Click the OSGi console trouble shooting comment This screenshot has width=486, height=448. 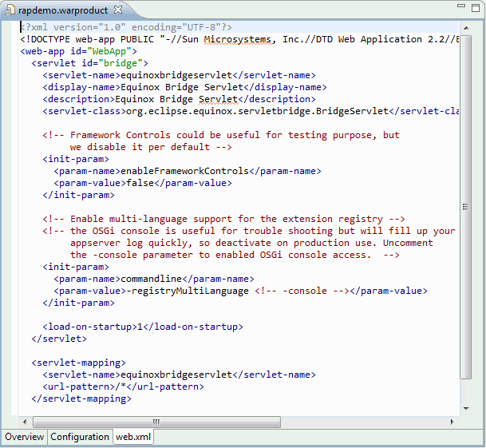249,231
